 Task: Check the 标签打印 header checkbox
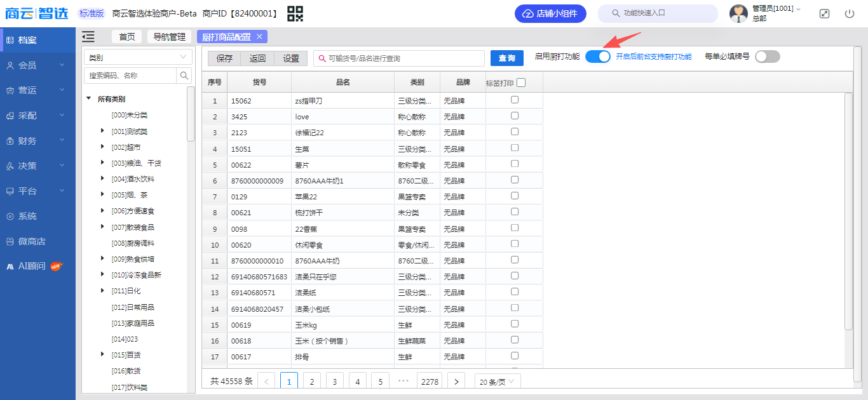coord(521,83)
